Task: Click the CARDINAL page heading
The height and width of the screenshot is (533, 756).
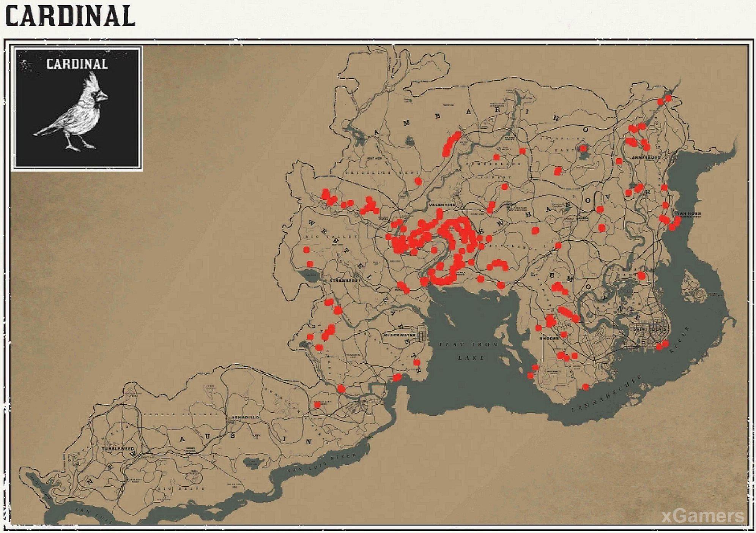Action: 71,16
